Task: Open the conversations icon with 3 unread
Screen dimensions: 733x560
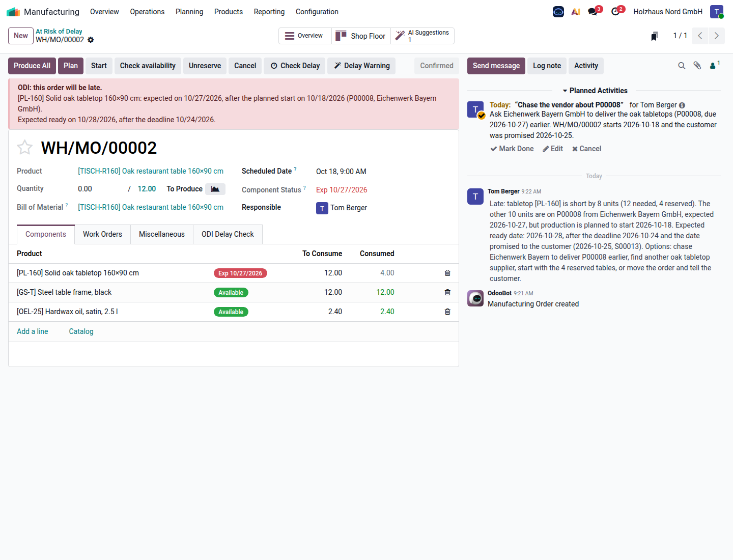Action: (594, 11)
